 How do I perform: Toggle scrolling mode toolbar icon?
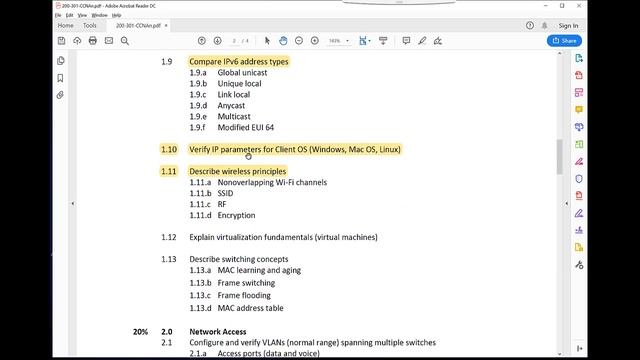click(383, 41)
